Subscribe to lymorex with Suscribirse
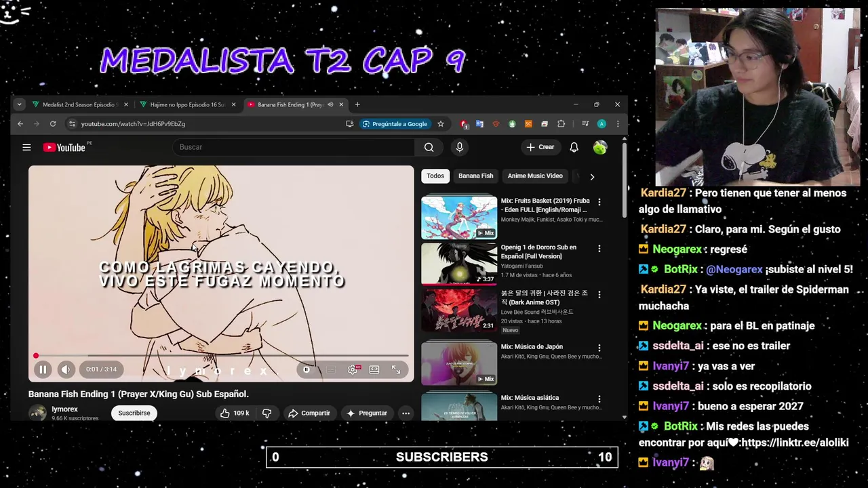This screenshot has width=868, height=488. pos(134,413)
